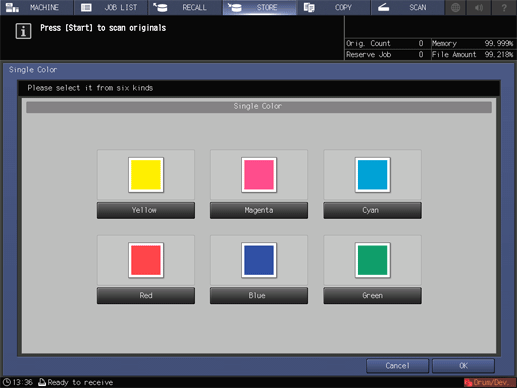
Task: Click the clock icon in status bar
Action: [7, 382]
